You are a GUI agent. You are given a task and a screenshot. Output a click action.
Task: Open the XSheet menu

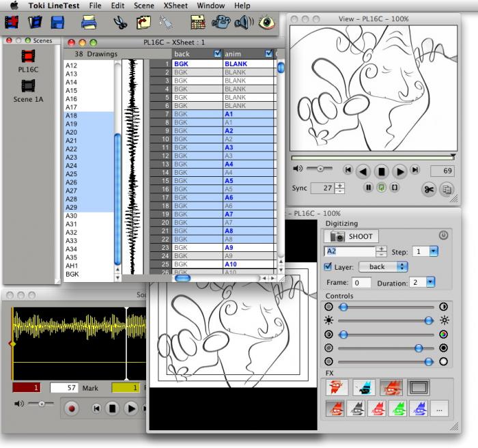click(x=175, y=5)
